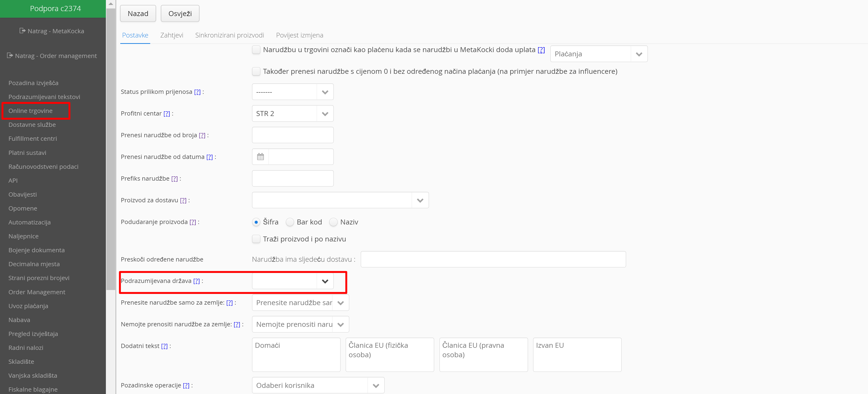This screenshot has height=394, width=868.
Task: Click the Natrag - MetaKocka exit icon
Action: point(22,31)
